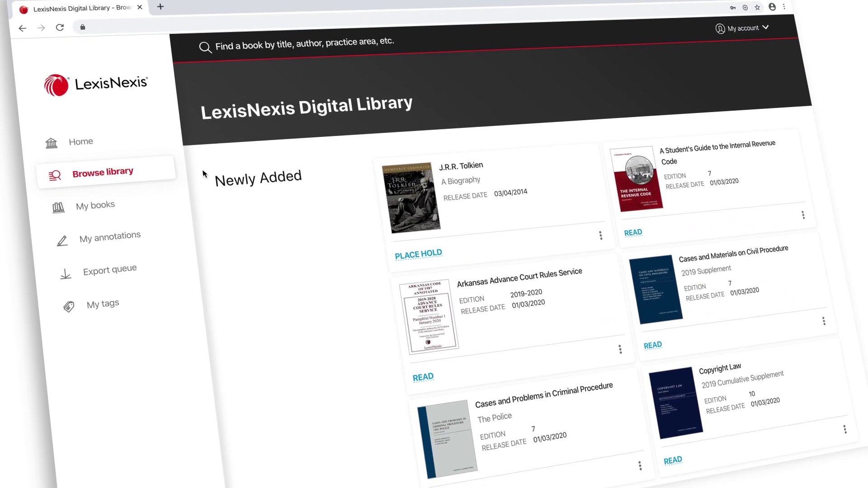Click READ for Arkansas Advance Court Rules Service
868x488 pixels.
click(x=423, y=377)
